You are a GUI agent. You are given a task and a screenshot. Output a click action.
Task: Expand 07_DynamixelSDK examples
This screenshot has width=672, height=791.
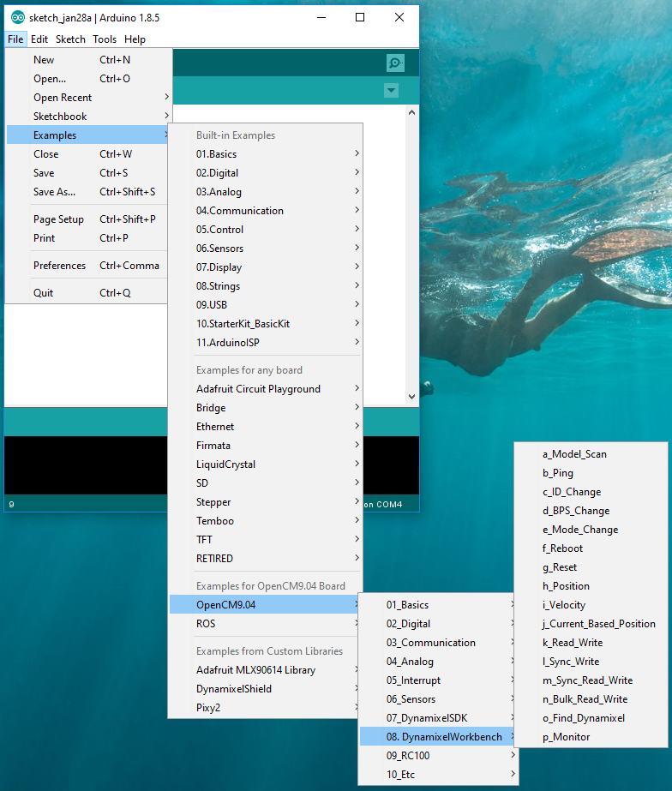click(x=426, y=718)
